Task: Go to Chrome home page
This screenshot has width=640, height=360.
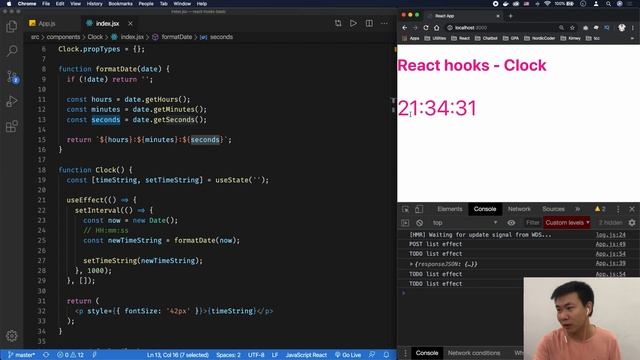Action: point(437,28)
